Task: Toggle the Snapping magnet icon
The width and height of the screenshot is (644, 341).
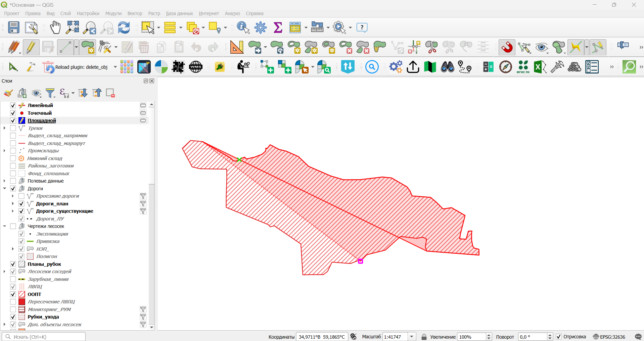Action: (x=507, y=47)
